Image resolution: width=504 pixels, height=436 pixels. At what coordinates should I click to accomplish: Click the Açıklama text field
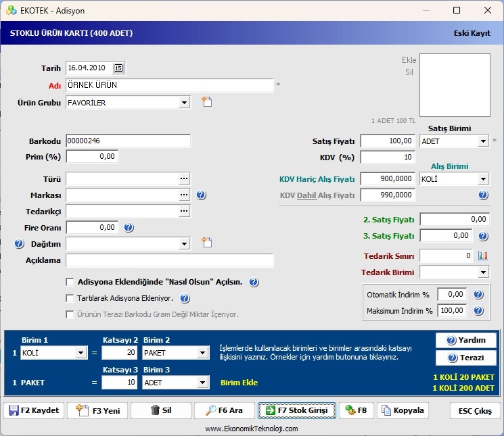click(x=170, y=260)
